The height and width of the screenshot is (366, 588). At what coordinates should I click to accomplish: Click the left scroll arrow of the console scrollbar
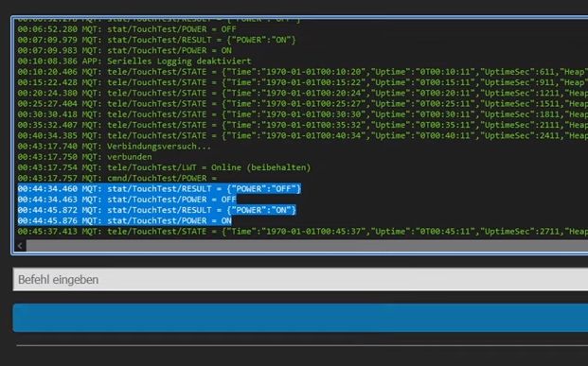[x=20, y=246]
